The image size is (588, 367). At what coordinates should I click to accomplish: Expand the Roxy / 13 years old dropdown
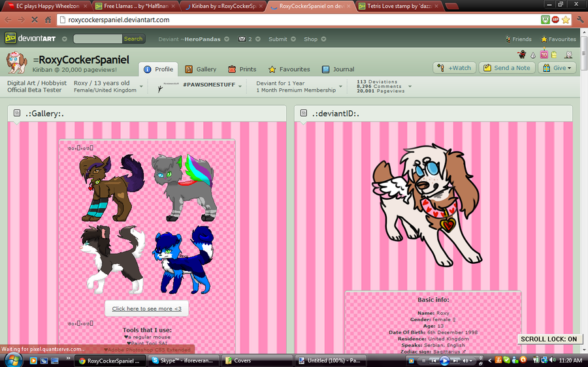(x=141, y=87)
